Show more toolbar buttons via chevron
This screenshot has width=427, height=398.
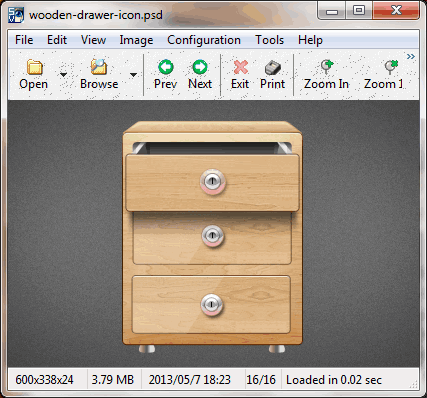click(x=411, y=56)
